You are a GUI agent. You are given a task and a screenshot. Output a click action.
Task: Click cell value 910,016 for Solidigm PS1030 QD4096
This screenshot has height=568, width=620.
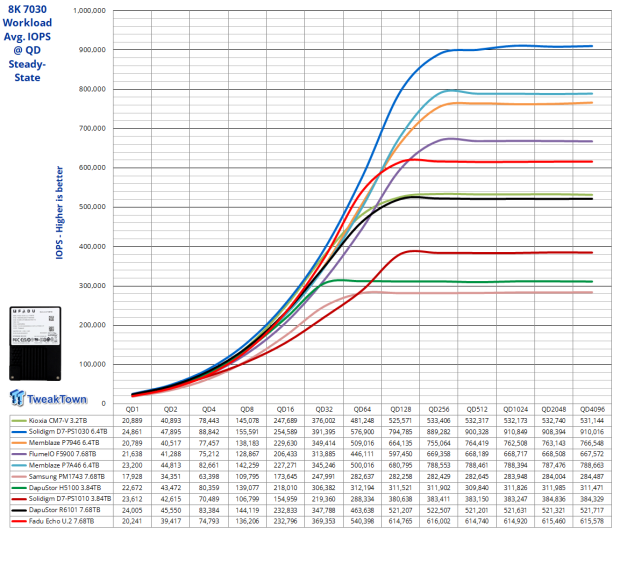[x=592, y=432]
